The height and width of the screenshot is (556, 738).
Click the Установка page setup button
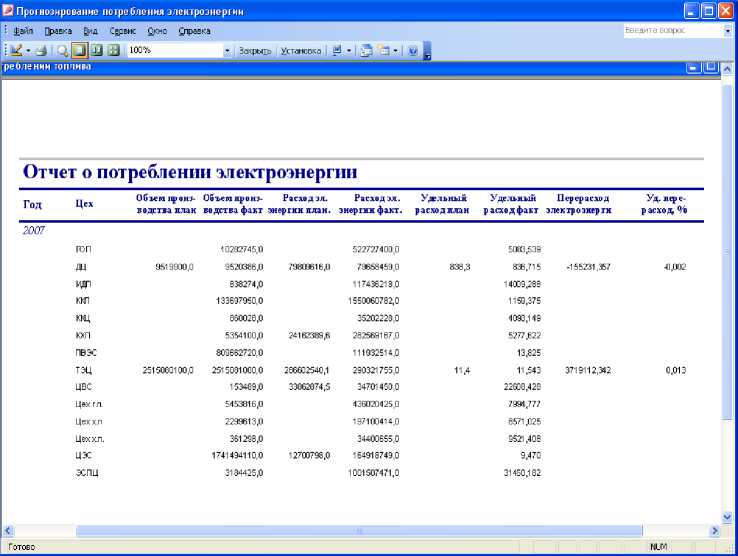pos(300,50)
